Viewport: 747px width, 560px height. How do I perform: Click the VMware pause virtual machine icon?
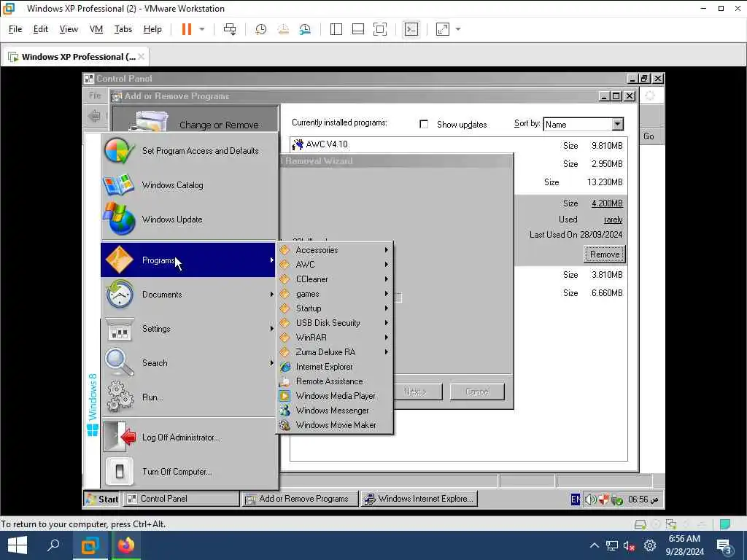(186, 29)
